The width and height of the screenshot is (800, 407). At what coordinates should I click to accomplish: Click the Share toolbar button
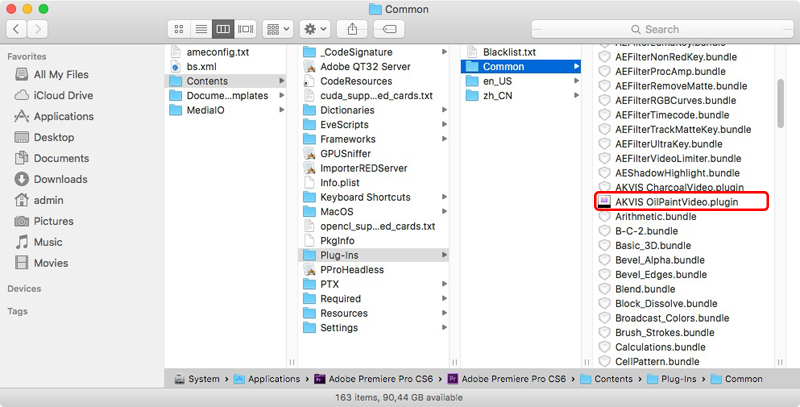pos(352,29)
